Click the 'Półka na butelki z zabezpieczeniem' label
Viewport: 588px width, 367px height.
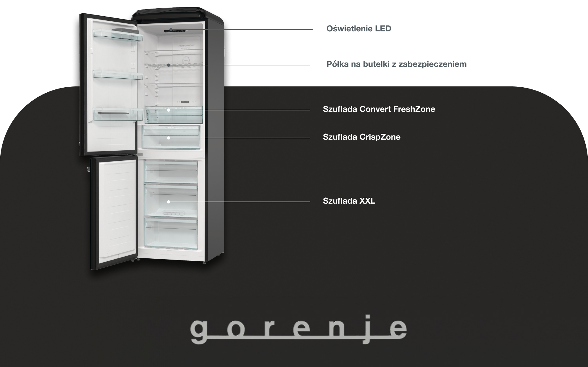click(x=396, y=64)
